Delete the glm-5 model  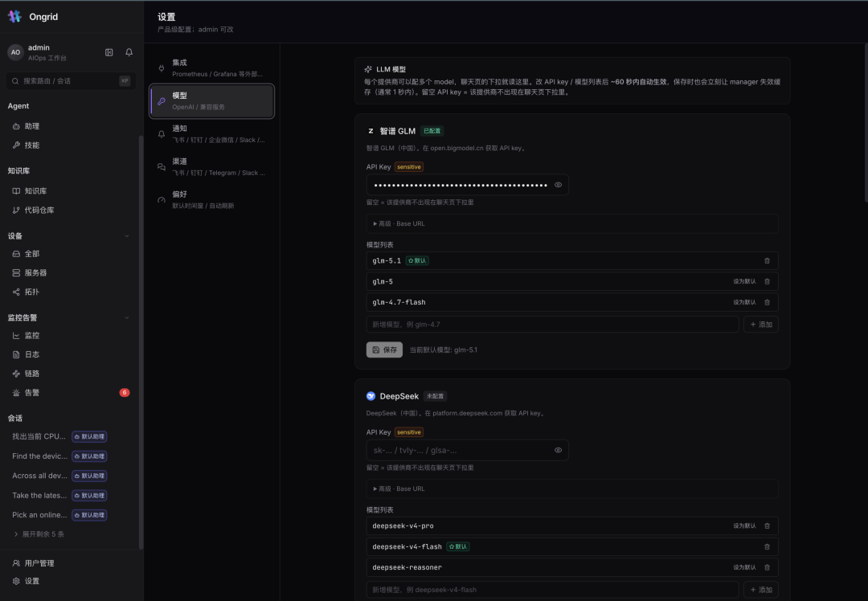[x=767, y=282]
